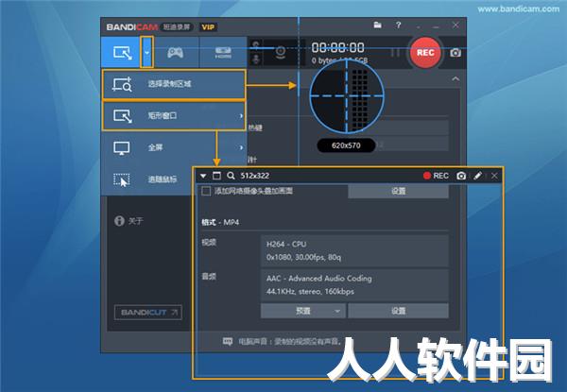The image size is (567, 392).
Task: Click the VIP badge in title bar
Action: tap(208, 27)
